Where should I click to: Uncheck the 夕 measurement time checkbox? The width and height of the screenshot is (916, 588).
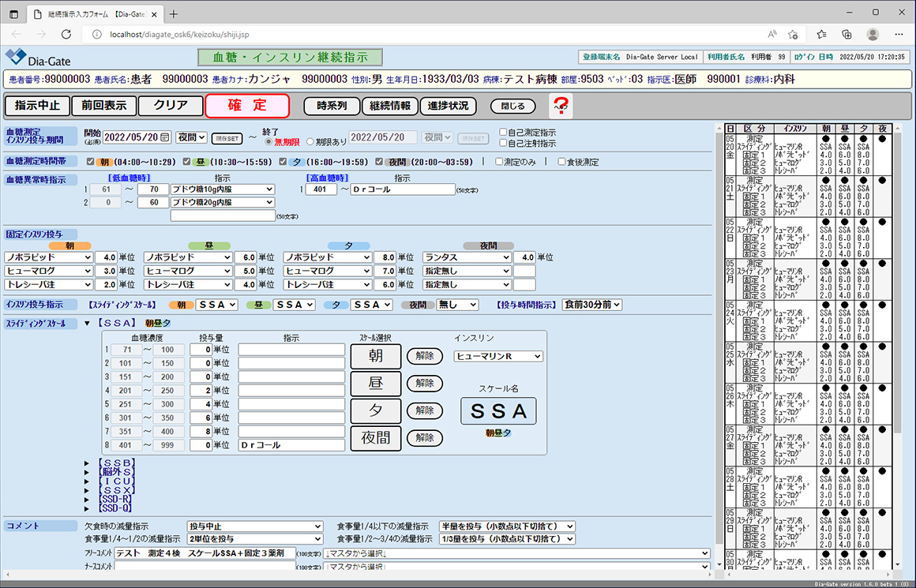click(x=283, y=162)
